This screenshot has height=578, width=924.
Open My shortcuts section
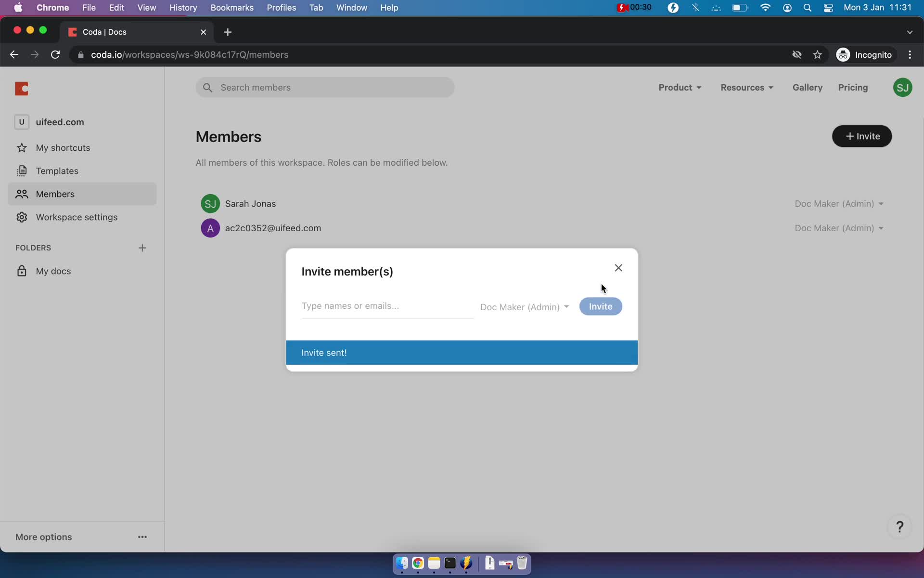(x=63, y=147)
